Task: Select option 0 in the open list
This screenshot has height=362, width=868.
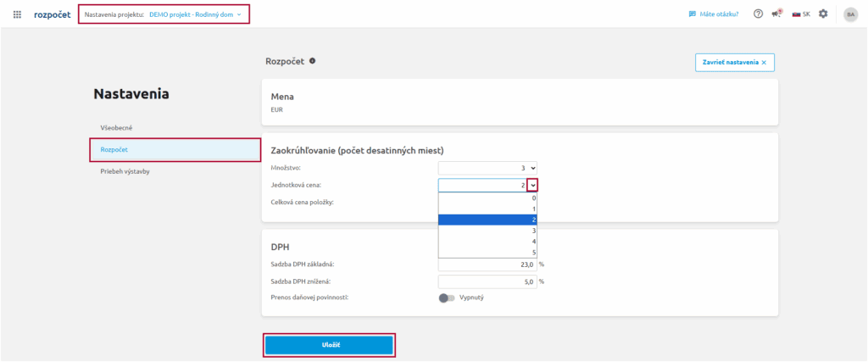Action: coord(487,198)
